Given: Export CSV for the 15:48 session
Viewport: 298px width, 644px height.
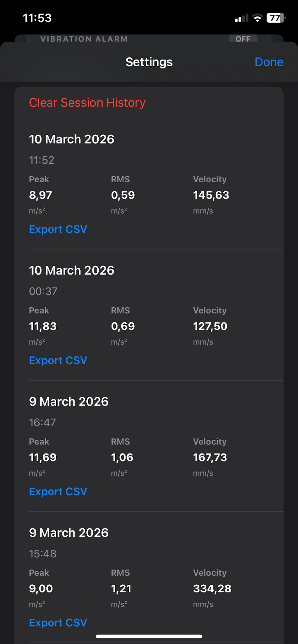Looking at the screenshot, I should (58, 622).
